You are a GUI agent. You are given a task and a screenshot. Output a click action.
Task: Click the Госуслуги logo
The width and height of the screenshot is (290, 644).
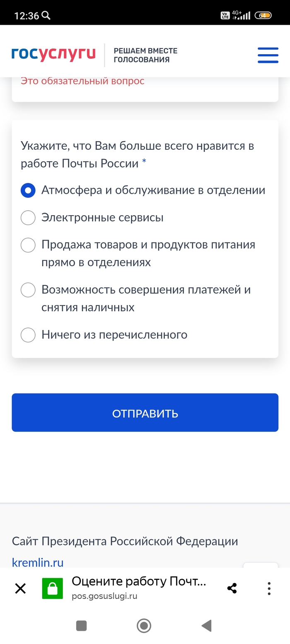tap(53, 54)
